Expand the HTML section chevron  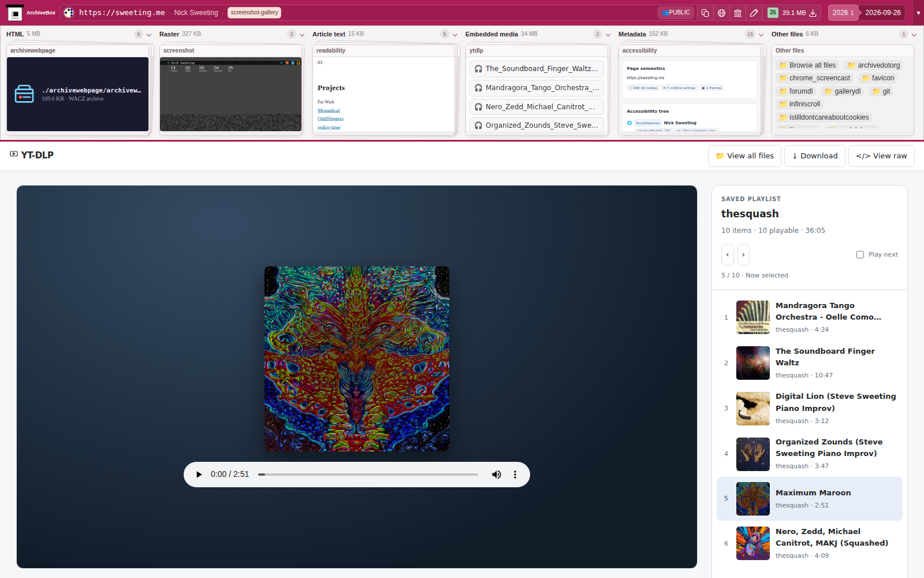point(149,35)
